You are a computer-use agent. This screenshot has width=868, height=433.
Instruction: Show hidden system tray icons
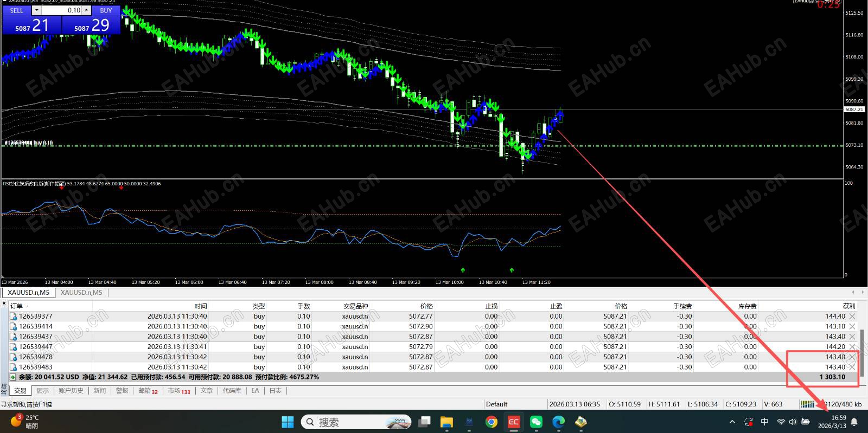coord(732,422)
